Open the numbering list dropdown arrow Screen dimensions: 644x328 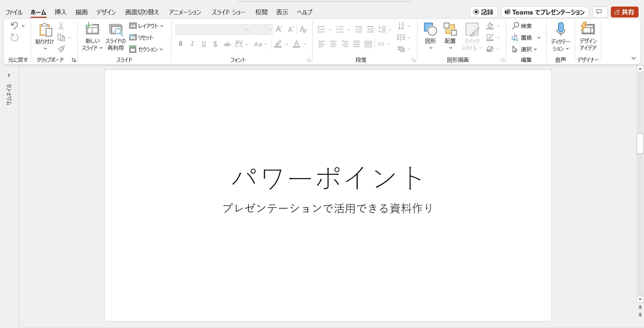point(349,29)
